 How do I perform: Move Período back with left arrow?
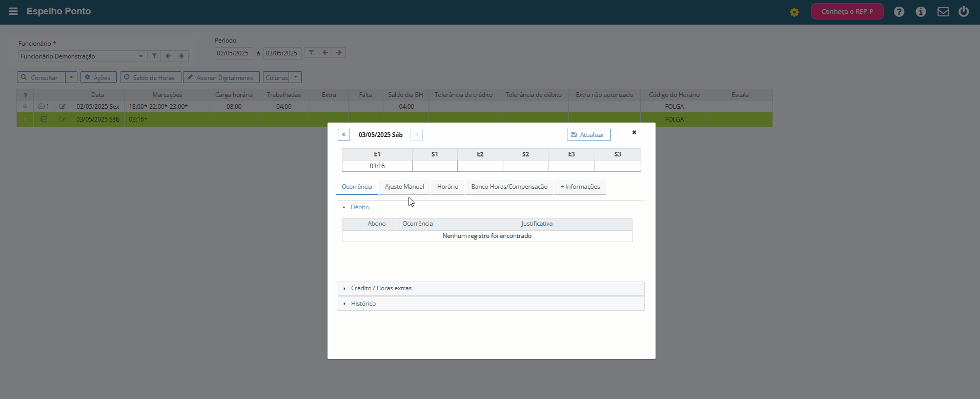[325, 52]
